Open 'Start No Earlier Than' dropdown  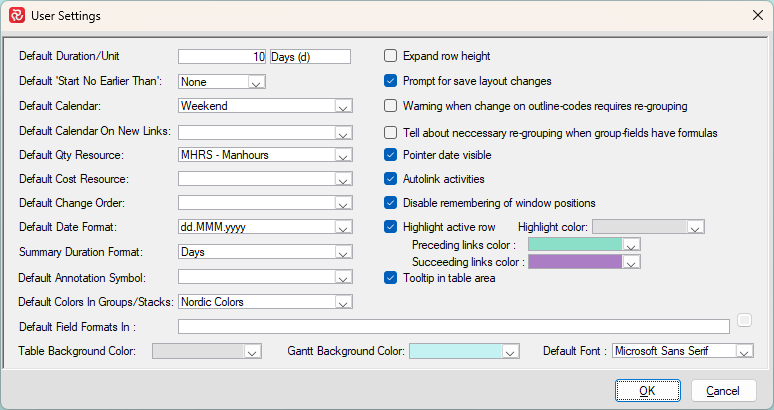(x=256, y=82)
